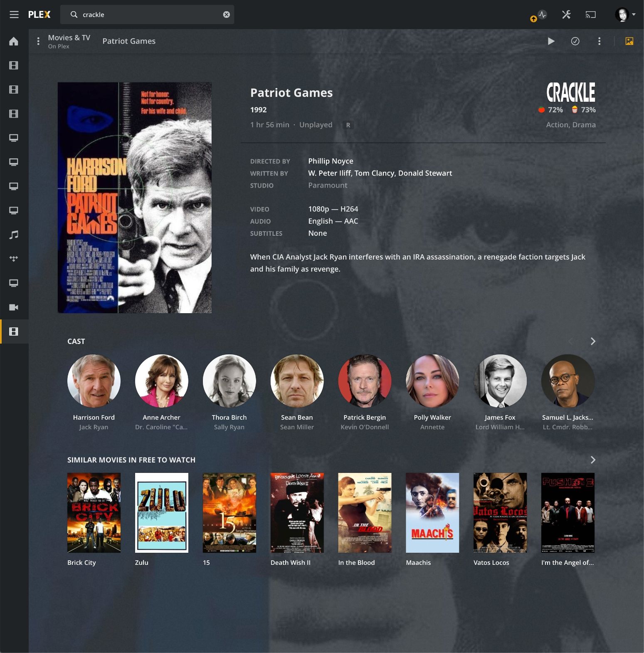This screenshot has height=653, width=644.
Task: Click the Paramount studio text
Action: click(x=328, y=186)
